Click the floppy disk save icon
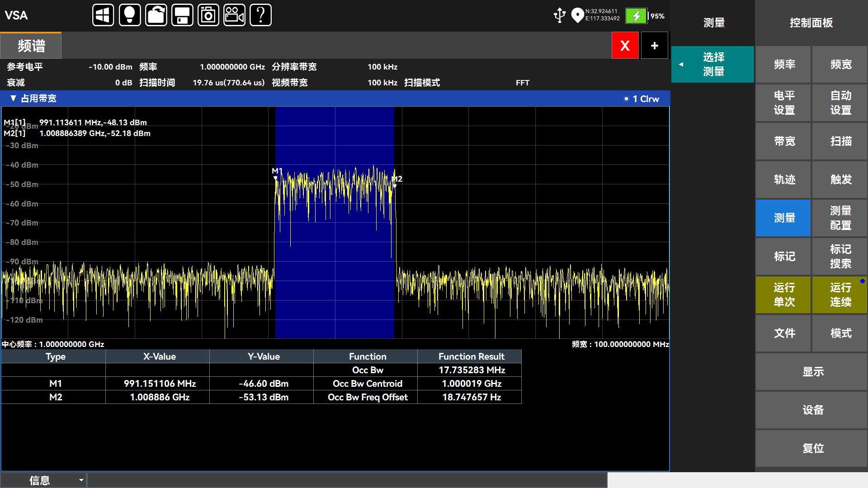 click(182, 15)
